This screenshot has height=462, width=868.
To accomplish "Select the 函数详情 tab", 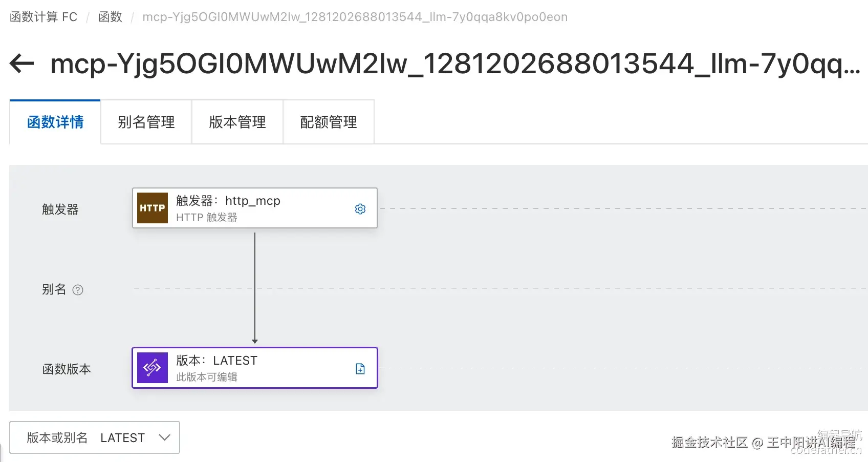I will click(x=55, y=122).
